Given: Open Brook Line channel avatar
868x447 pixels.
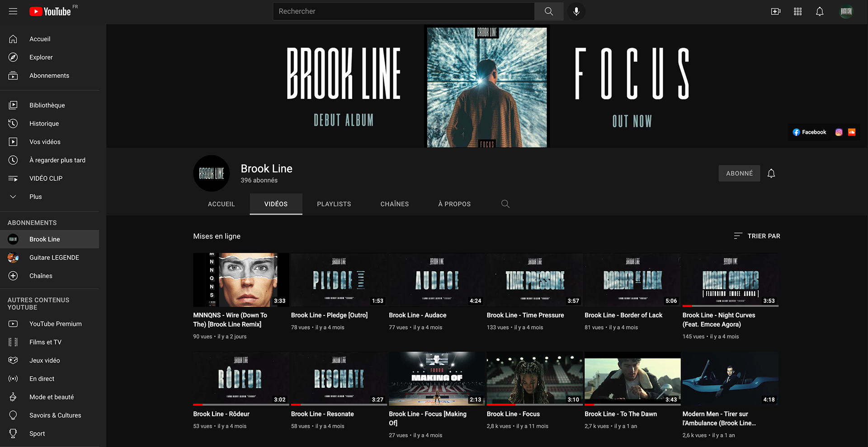Looking at the screenshot, I should [212, 173].
